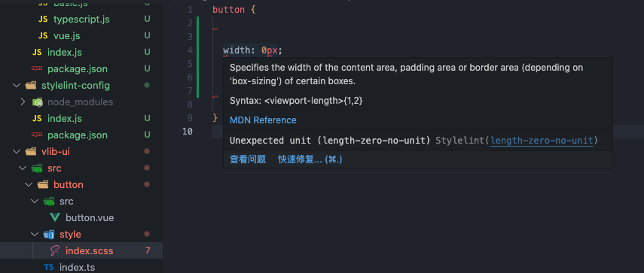The width and height of the screenshot is (644, 273).
Task: Select the button folder name
Action: [x=69, y=184]
